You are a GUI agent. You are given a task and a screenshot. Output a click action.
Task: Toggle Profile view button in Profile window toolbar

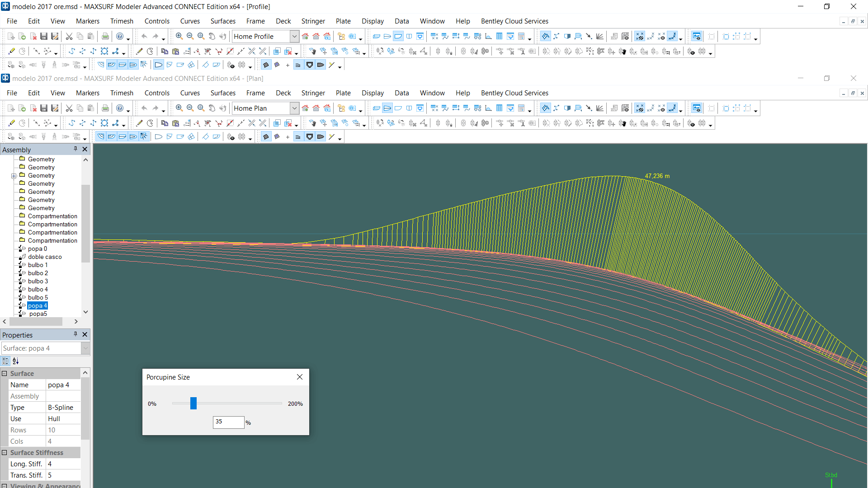click(398, 37)
